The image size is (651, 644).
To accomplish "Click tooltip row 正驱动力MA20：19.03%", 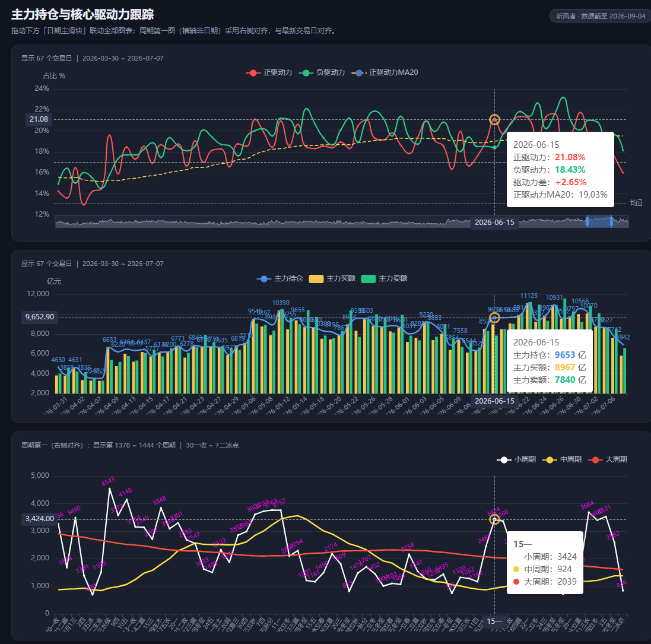I will coord(560,195).
